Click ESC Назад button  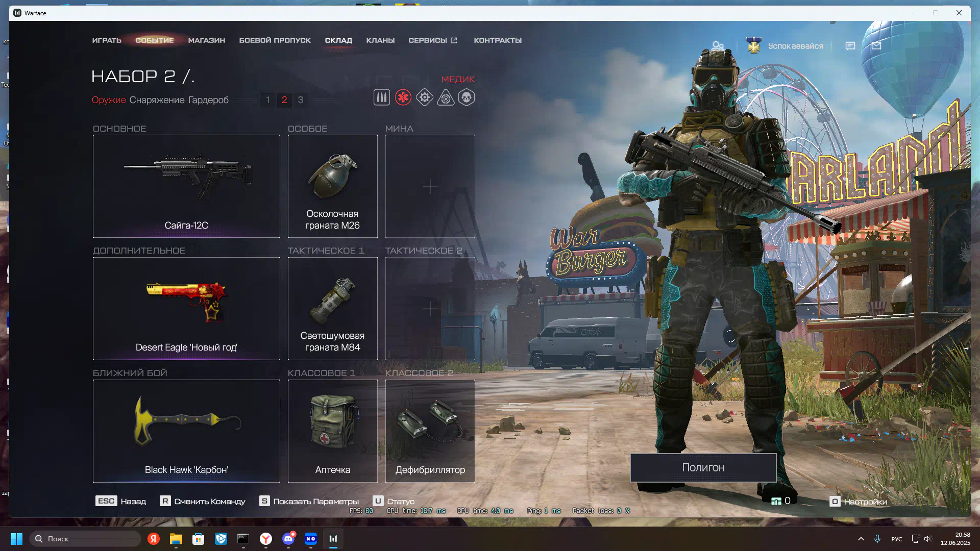point(121,502)
